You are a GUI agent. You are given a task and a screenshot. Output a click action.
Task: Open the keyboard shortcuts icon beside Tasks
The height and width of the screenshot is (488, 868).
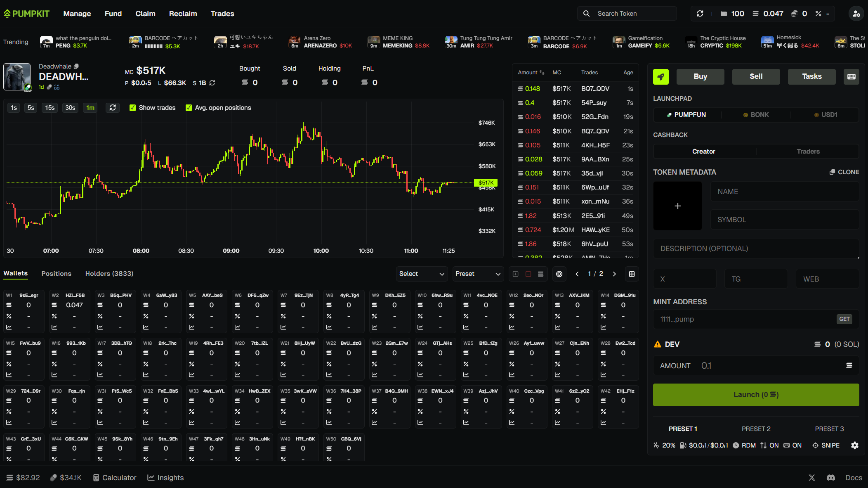point(851,77)
